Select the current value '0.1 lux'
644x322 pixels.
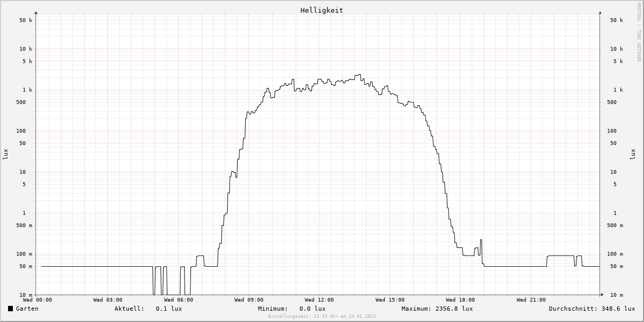pyautogui.click(x=169, y=309)
